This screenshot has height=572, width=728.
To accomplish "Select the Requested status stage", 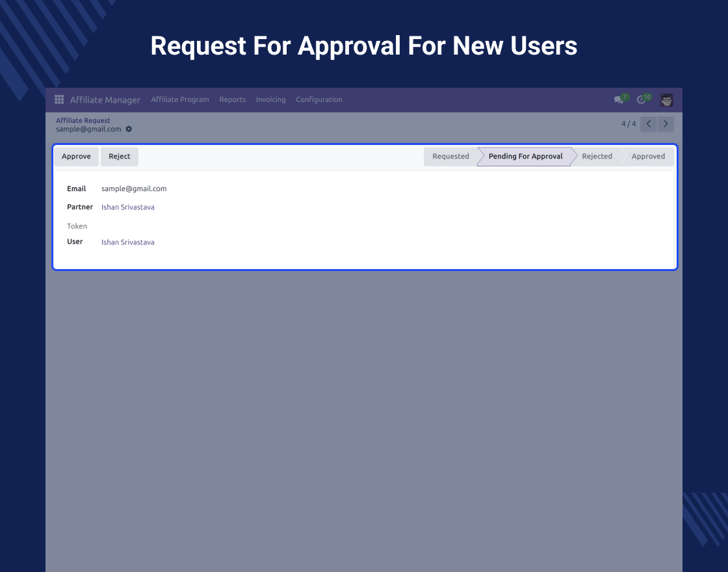I will (x=450, y=157).
